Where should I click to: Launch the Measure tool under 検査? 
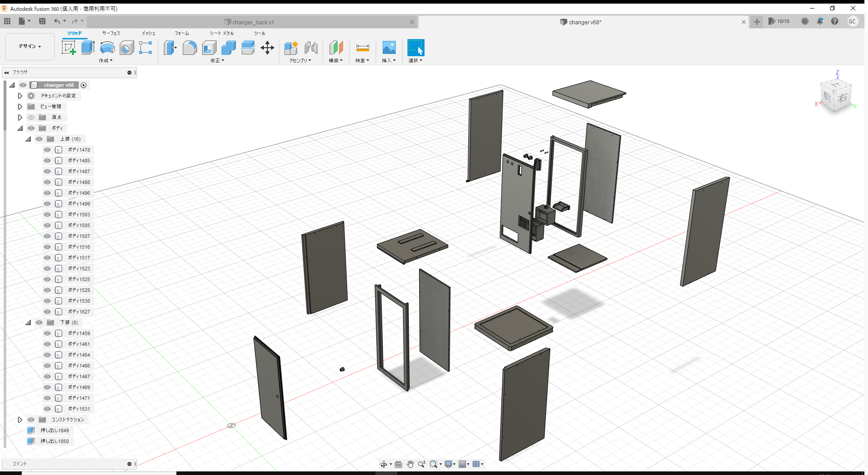[x=362, y=47]
